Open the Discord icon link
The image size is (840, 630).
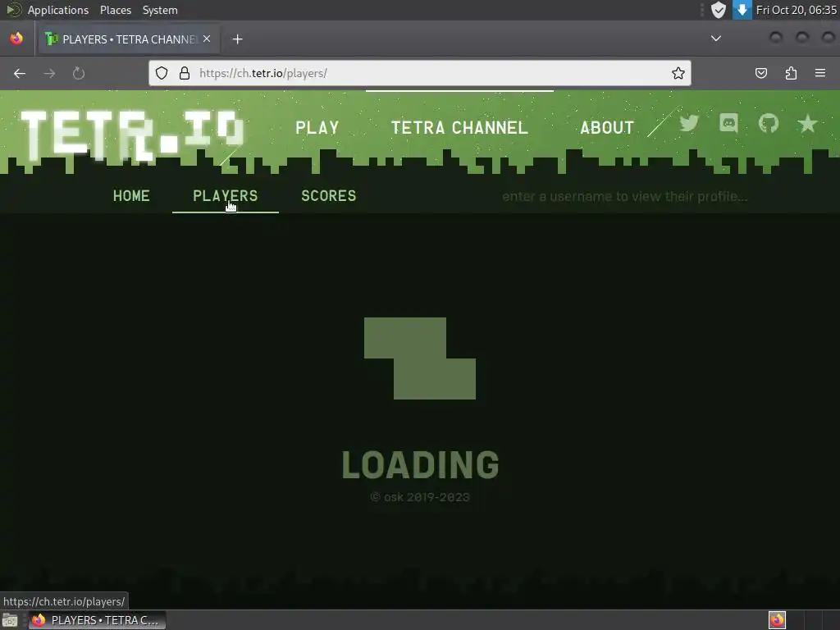point(728,124)
